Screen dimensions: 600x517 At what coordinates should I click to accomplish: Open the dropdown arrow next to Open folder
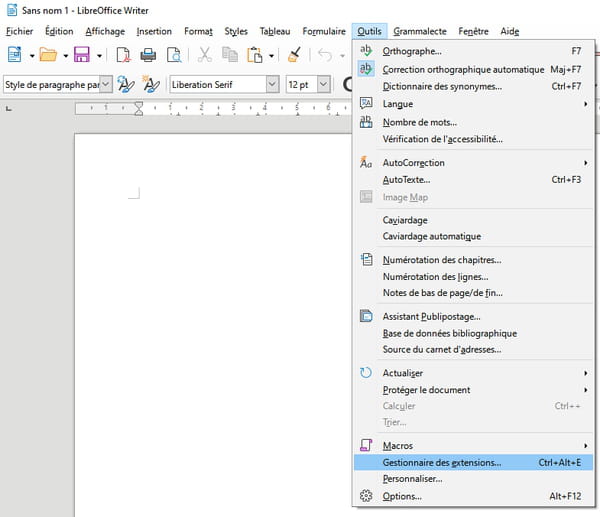tap(66, 56)
